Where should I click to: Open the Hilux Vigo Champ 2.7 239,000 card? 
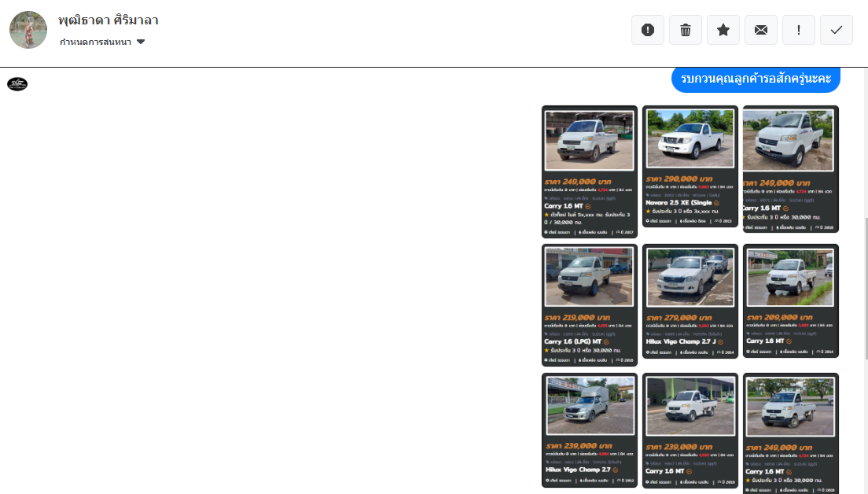point(590,430)
